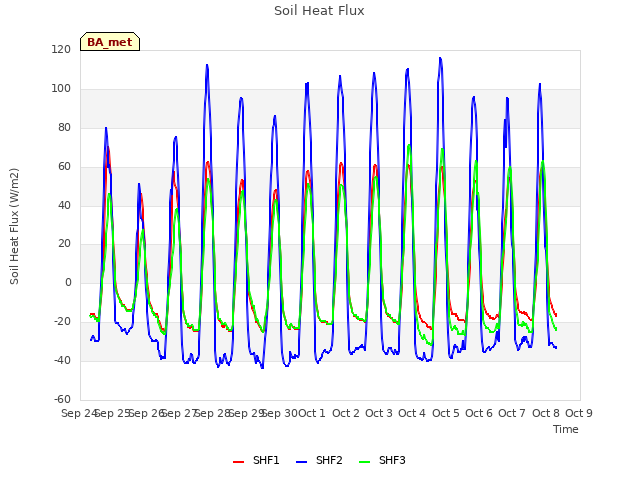This screenshot has height=480, width=640.
Task: Click the red SHF1 legend swatch
Action: (238, 462)
